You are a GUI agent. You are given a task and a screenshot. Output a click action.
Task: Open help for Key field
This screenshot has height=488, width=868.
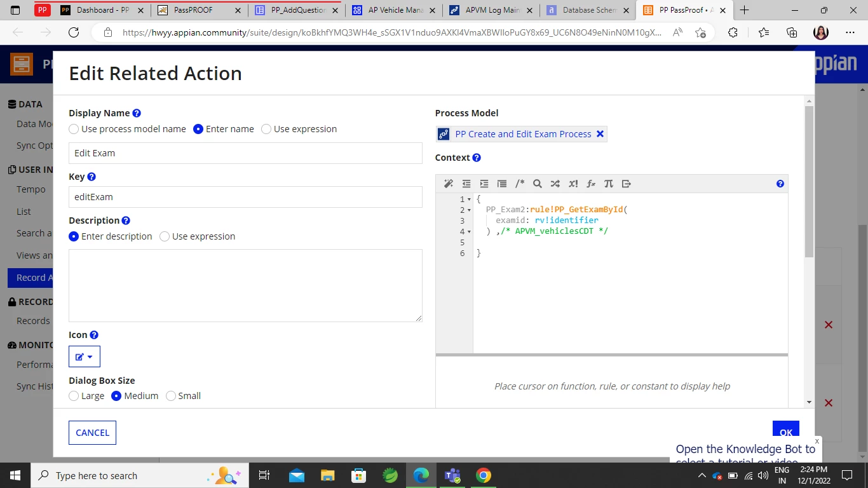92,177
